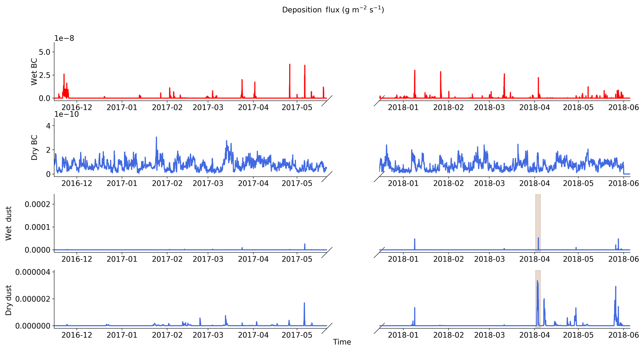This screenshot has width=644, height=350.
Task: Click the 2017-03 tick under Dry BC panel
Action: tap(208, 183)
